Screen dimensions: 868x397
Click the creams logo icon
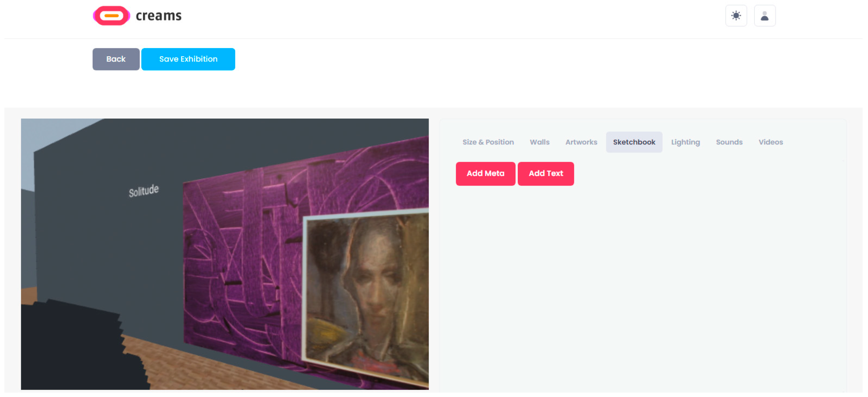coord(112,15)
